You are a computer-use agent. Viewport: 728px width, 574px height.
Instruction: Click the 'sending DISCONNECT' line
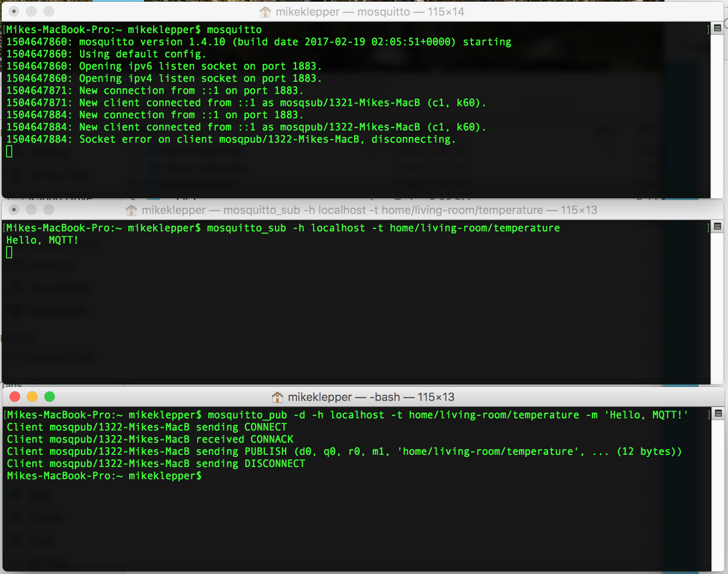[x=156, y=464]
